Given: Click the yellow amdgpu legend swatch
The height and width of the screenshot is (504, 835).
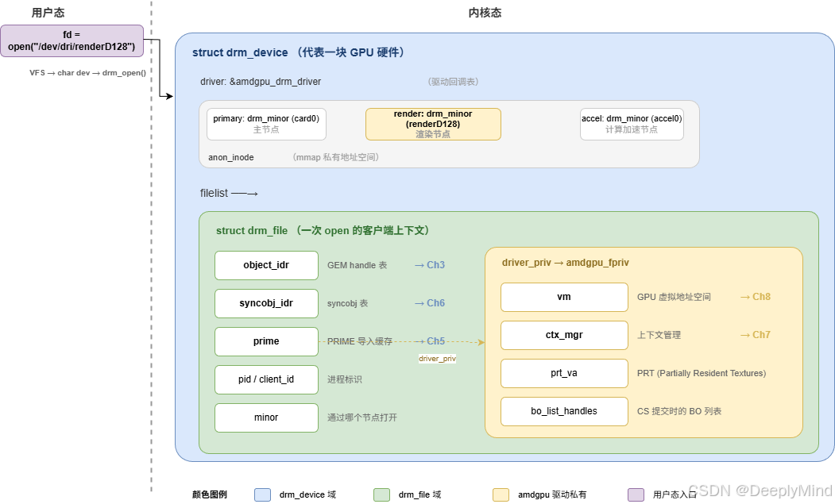Looking at the screenshot, I should coord(501,494).
